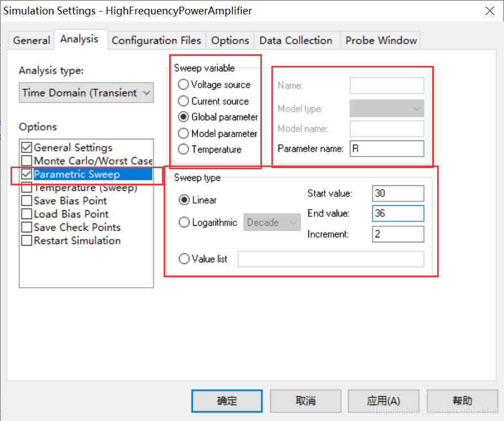Image resolution: width=504 pixels, height=421 pixels.
Task: Choose Logarithmic sweep type
Action: pos(184,222)
